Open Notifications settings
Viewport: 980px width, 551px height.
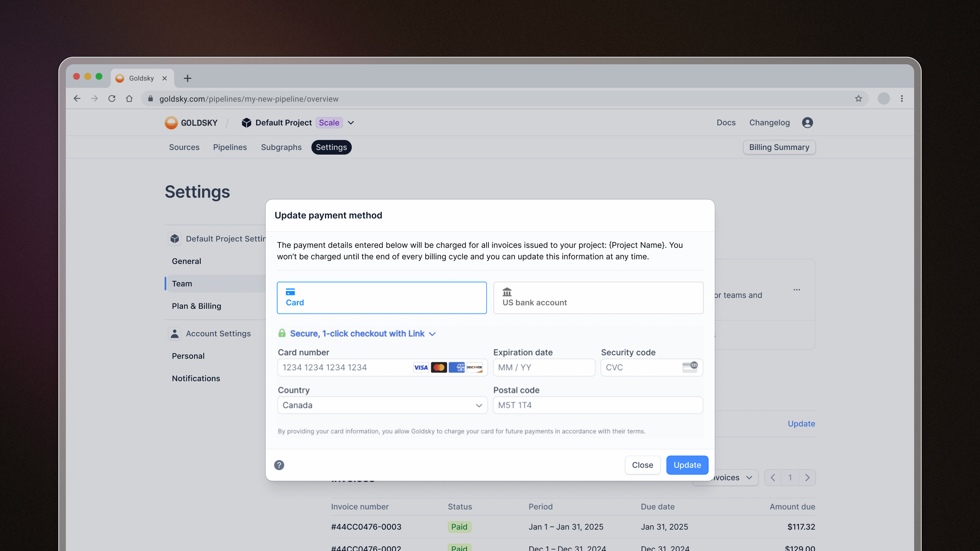tap(196, 378)
